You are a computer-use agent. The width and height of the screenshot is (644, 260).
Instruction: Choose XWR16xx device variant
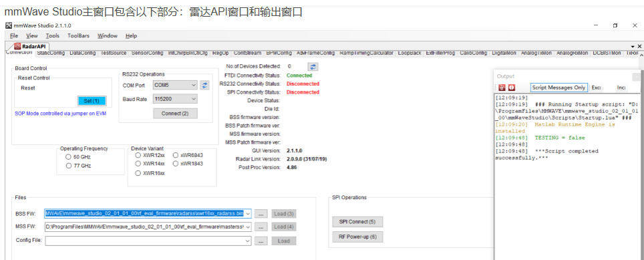pyautogui.click(x=138, y=173)
